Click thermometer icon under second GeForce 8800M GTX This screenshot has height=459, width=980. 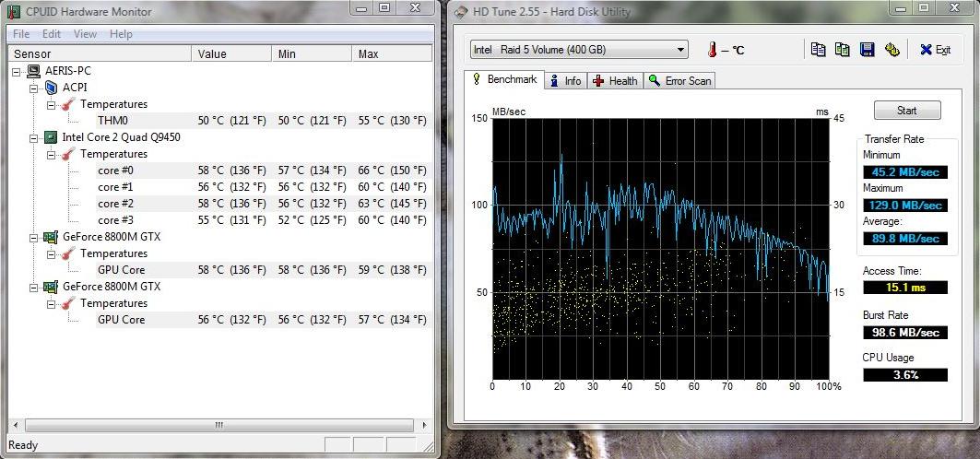(x=69, y=303)
